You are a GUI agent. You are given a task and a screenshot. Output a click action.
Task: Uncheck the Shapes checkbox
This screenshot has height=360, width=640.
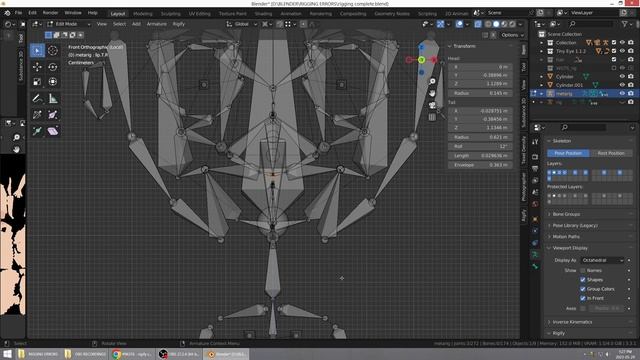[x=583, y=280]
